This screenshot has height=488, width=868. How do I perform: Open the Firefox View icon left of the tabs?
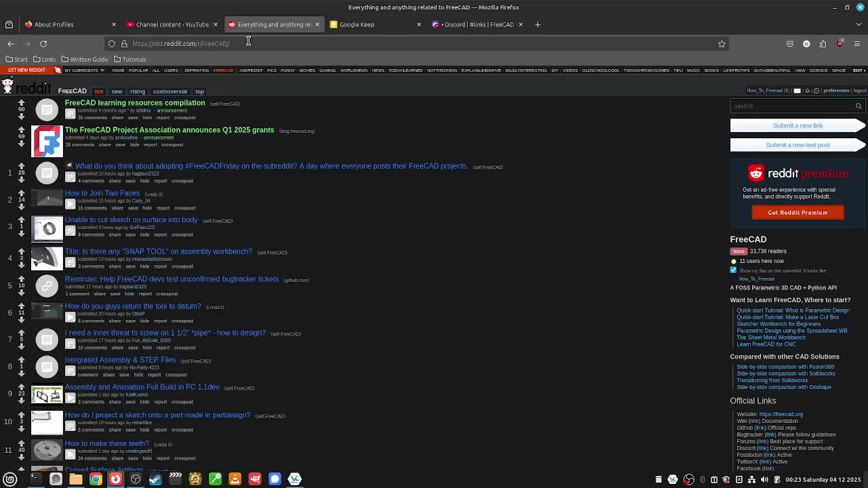tap(9, 24)
